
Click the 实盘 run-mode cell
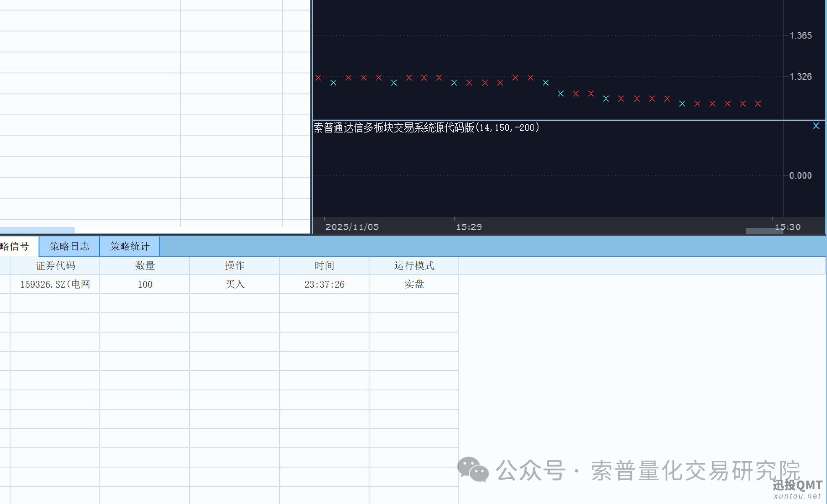click(413, 284)
